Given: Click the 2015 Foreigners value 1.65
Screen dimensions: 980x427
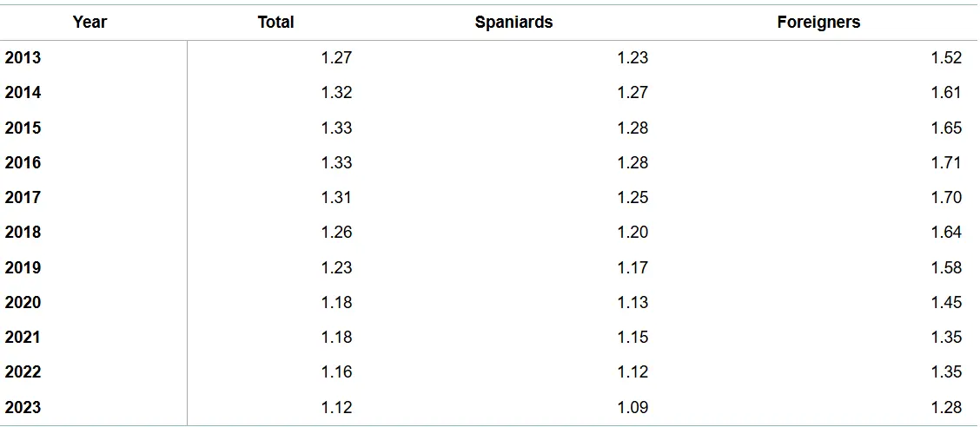Looking at the screenshot, I should pyautogui.click(x=946, y=128).
